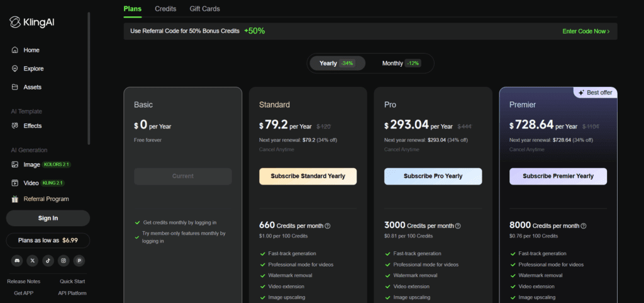The height and width of the screenshot is (303, 644).
Task: Click Pro's 'Video extension' feature
Action: click(411, 286)
